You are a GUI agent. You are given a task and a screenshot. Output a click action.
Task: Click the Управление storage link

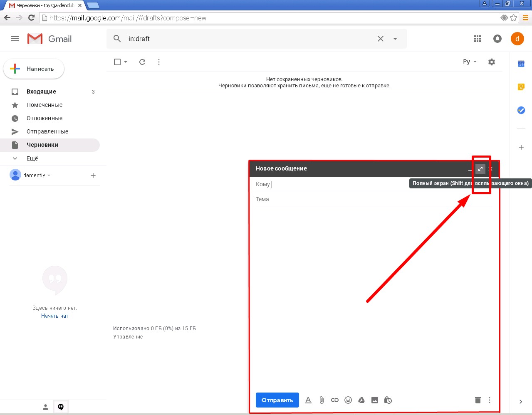(128, 337)
